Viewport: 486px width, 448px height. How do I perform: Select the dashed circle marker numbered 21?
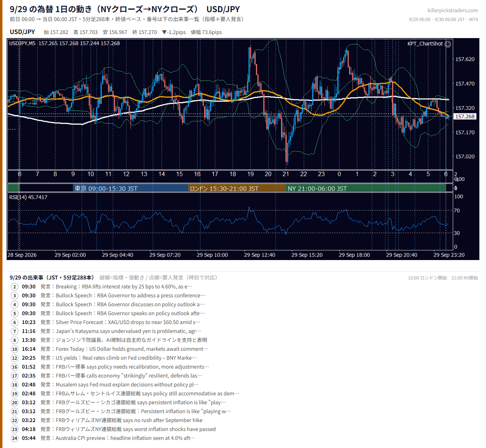[15, 412]
